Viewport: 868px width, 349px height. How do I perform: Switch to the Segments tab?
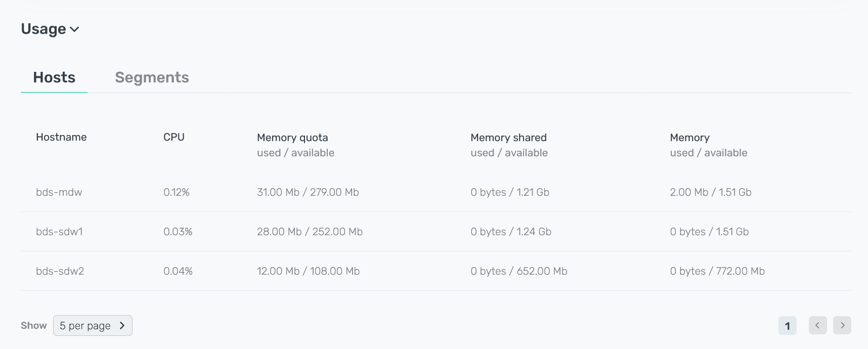point(152,77)
